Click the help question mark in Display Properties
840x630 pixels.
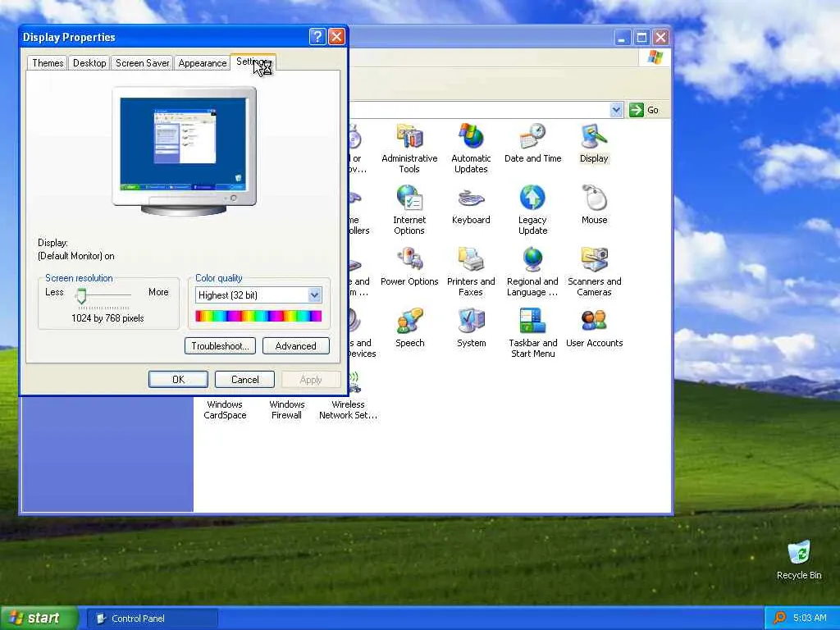pyautogui.click(x=317, y=36)
